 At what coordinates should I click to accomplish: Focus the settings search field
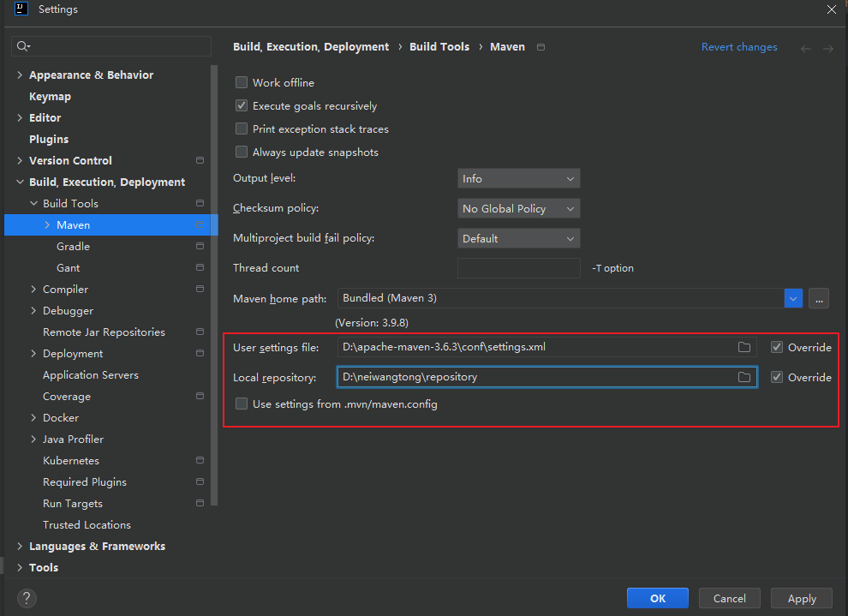[110, 46]
